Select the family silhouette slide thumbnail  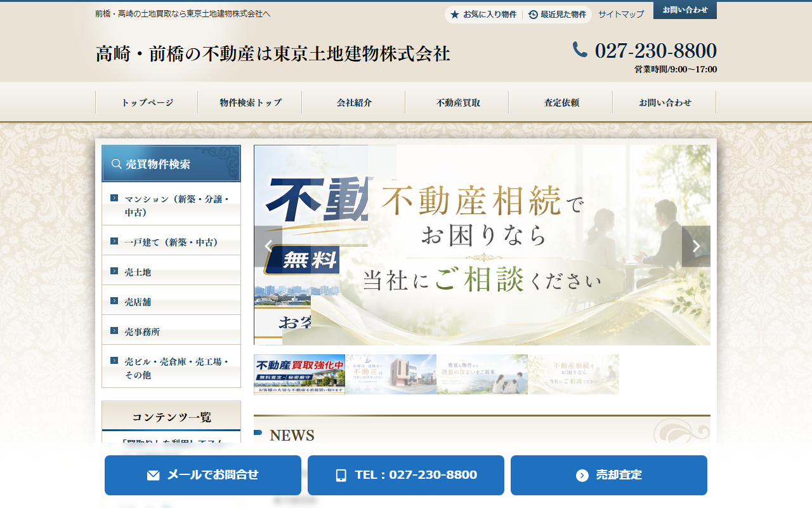[x=482, y=374]
